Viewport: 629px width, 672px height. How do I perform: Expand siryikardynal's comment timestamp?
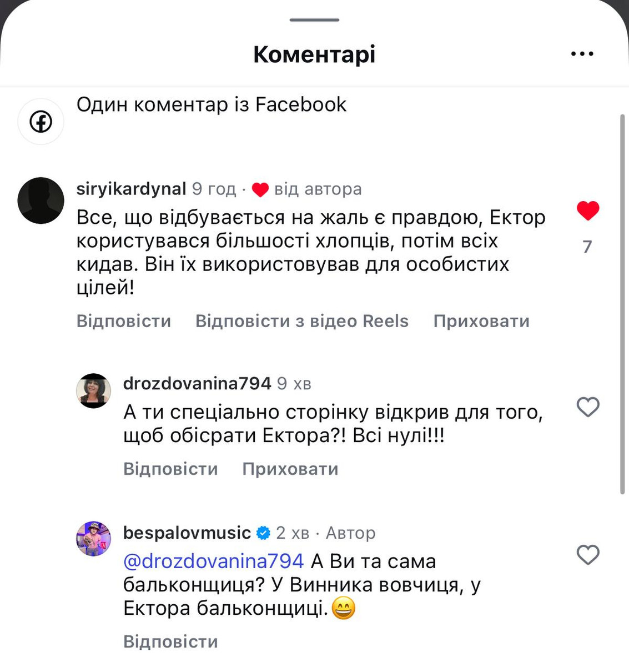click(213, 189)
